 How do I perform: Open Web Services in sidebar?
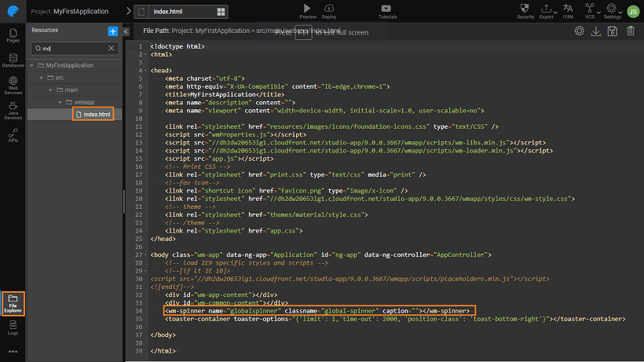click(x=13, y=85)
